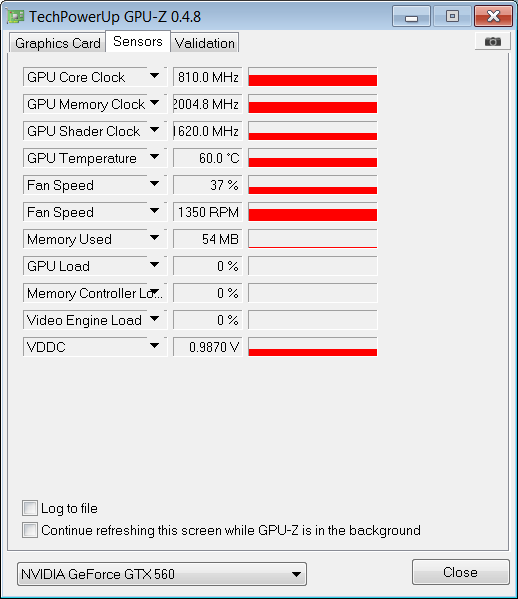Select the Sensors tab
Viewport: 518px width, 599px height.
(138, 41)
